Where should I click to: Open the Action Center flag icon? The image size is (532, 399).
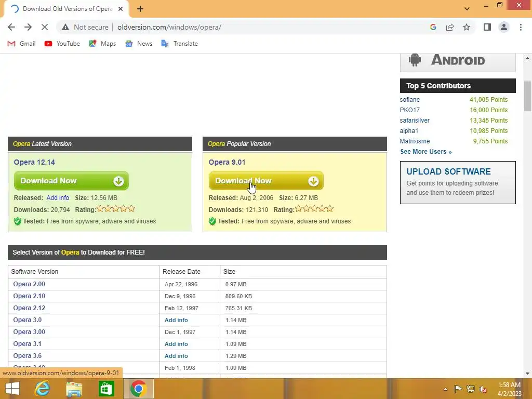(x=458, y=389)
